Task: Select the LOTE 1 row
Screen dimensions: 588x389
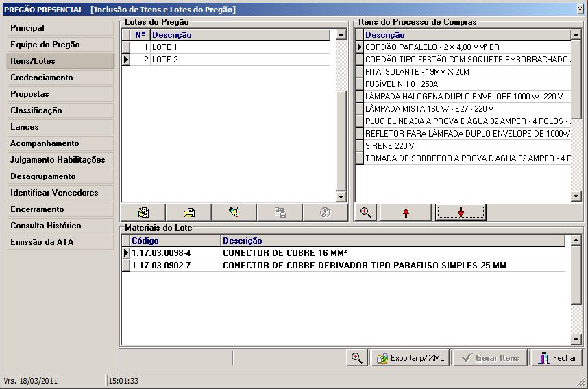Action: [x=225, y=47]
